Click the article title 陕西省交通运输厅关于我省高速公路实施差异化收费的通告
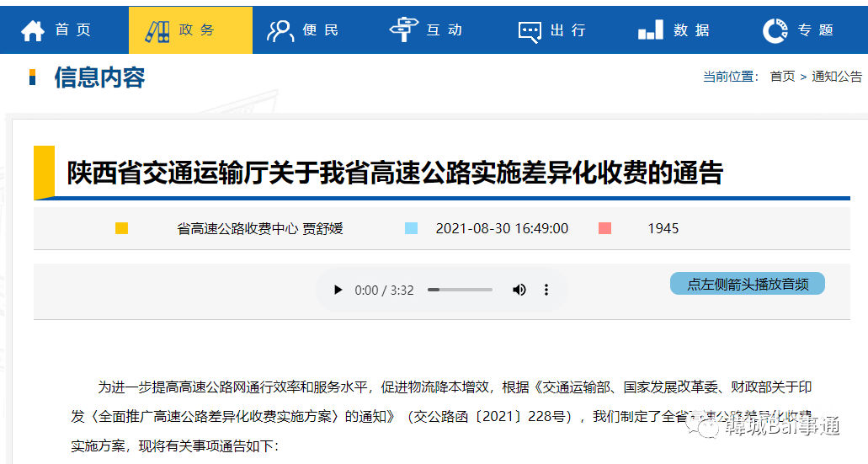 395,172
